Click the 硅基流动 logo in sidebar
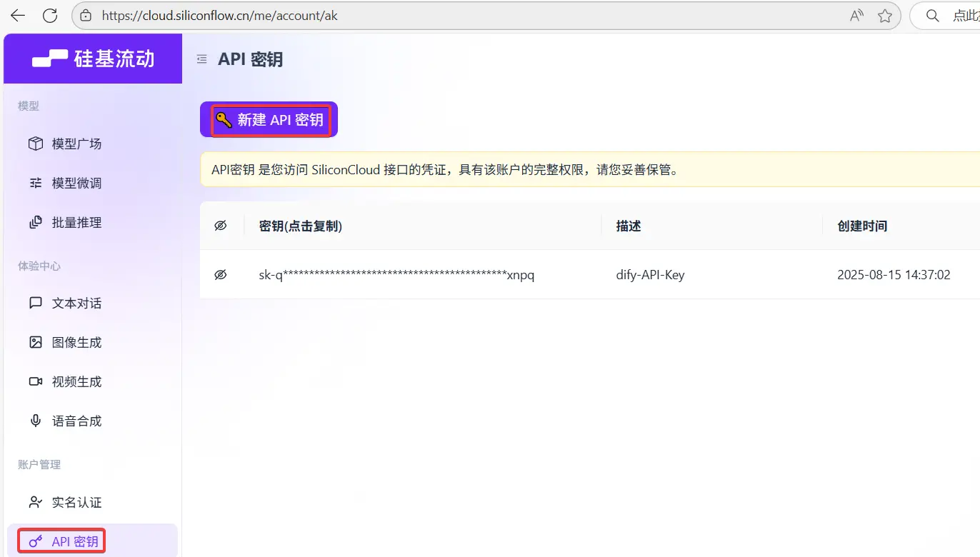Image resolution: width=980 pixels, height=557 pixels. point(93,59)
